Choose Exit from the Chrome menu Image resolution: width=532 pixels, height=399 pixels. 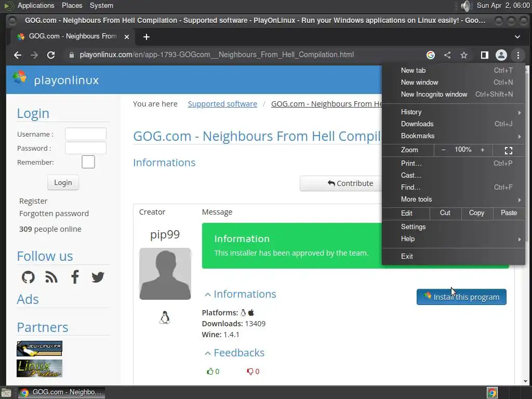click(454, 256)
